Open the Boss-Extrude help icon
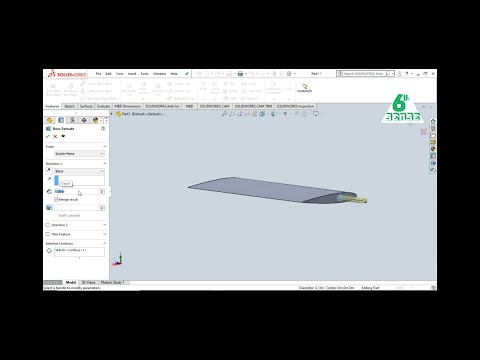The height and width of the screenshot is (360, 480). click(x=103, y=128)
